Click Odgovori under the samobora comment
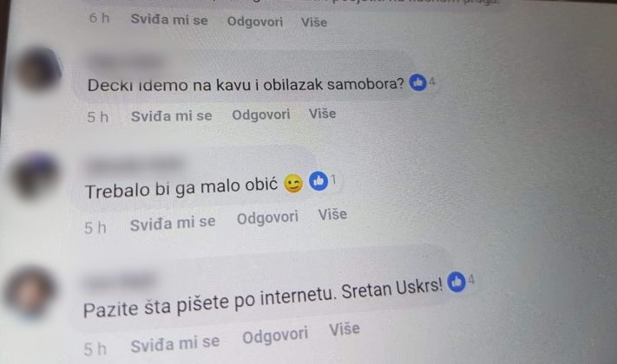 tap(261, 114)
